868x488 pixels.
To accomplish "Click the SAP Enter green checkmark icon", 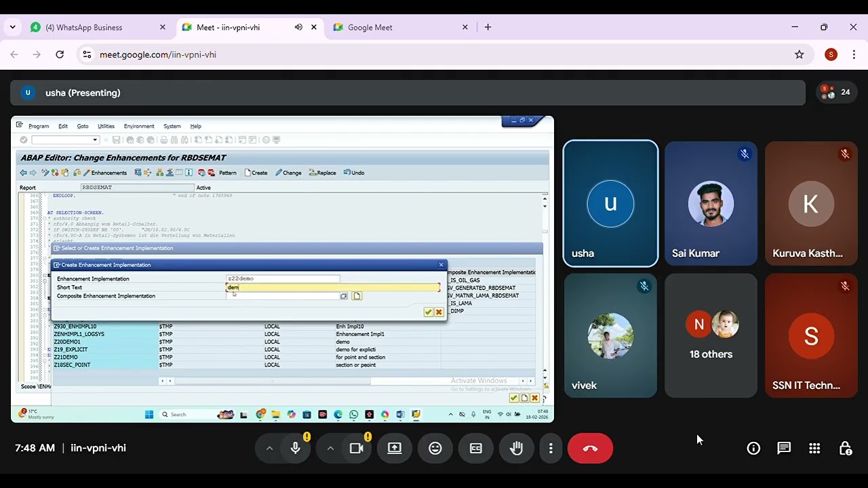I will (x=24, y=140).
